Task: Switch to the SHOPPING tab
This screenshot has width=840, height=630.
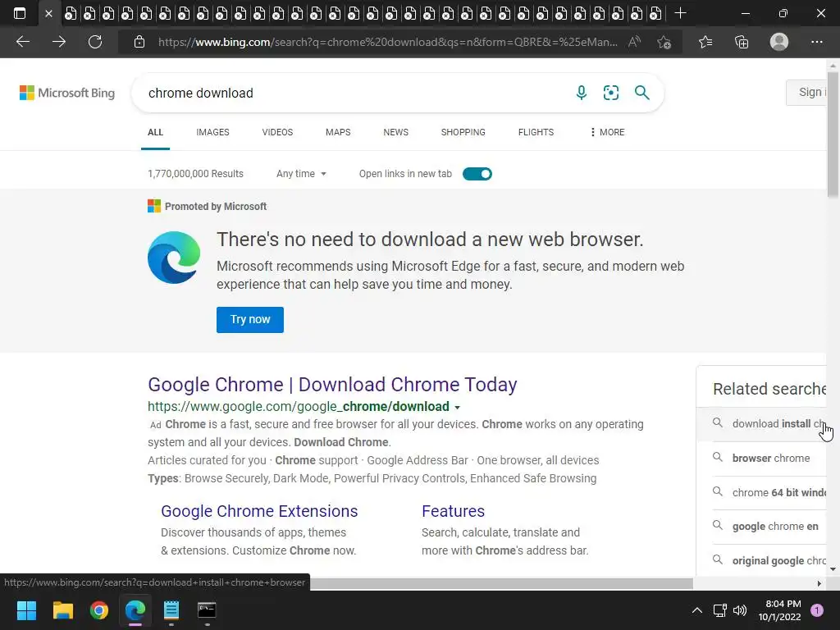Action: 463,132
